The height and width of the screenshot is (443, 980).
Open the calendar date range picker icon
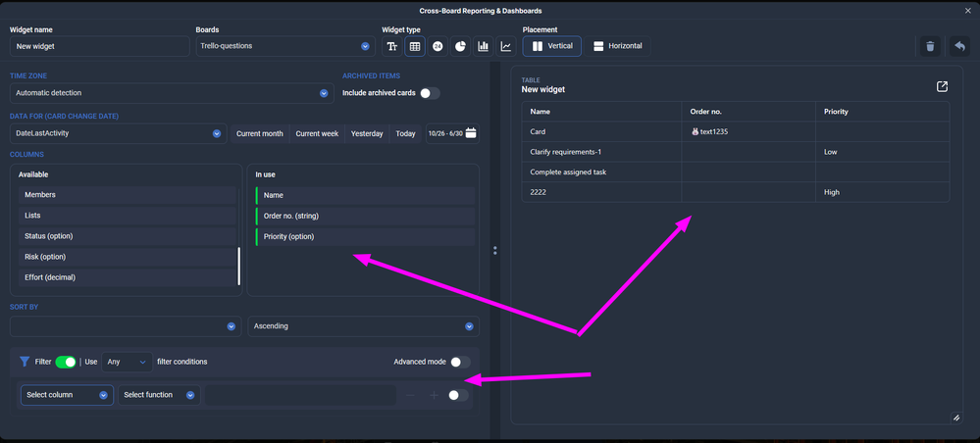[x=471, y=133]
